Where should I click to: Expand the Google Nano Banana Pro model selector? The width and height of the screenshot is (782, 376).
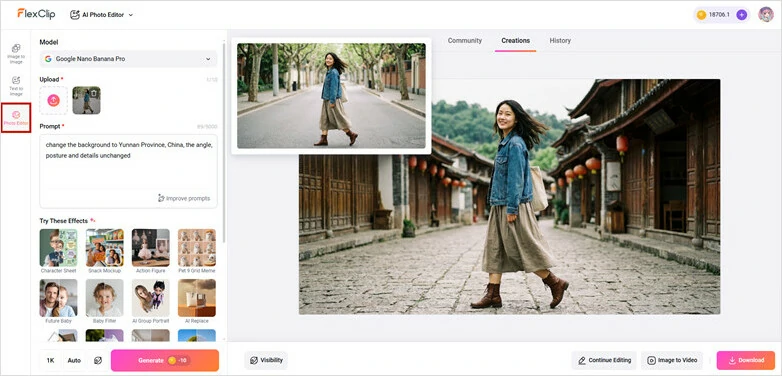pyautogui.click(x=128, y=59)
